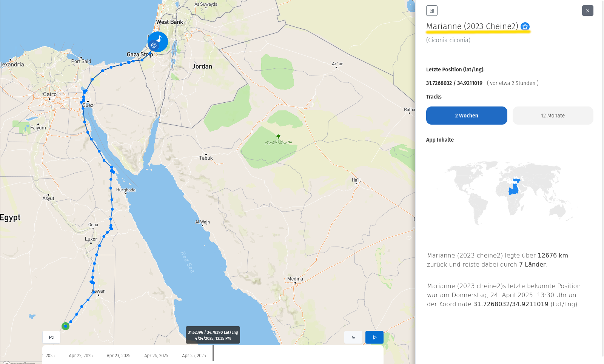
Task: Click the stork bird marker on the map
Action: click(x=159, y=40)
